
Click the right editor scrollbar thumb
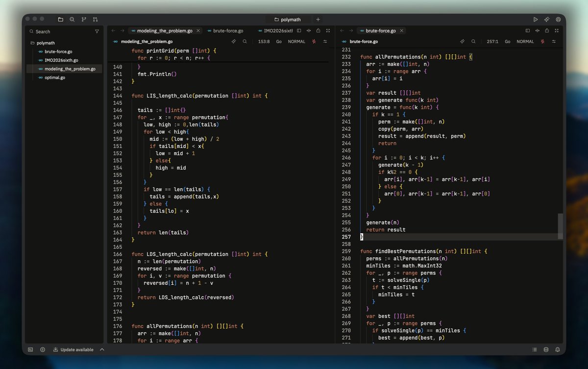561,226
